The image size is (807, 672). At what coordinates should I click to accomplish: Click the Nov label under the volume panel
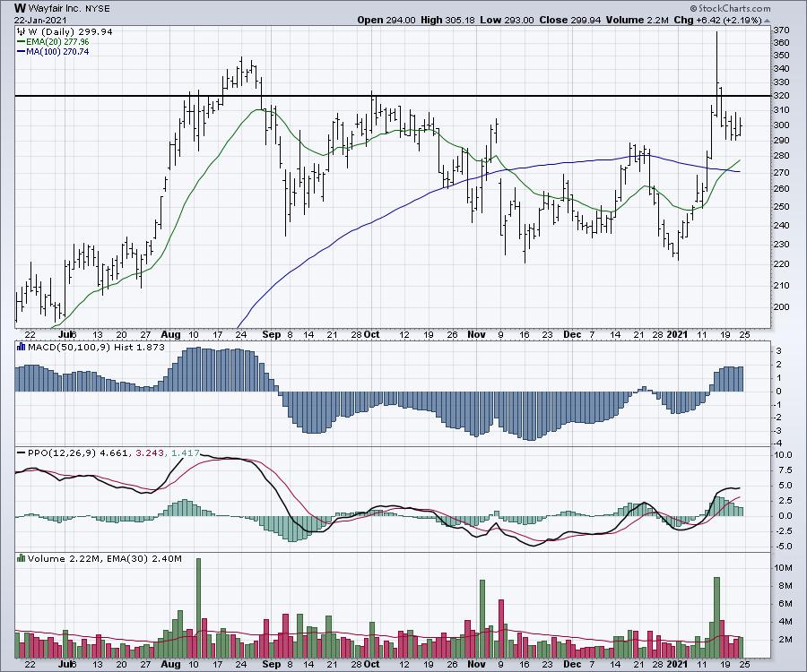tap(477, 664)
